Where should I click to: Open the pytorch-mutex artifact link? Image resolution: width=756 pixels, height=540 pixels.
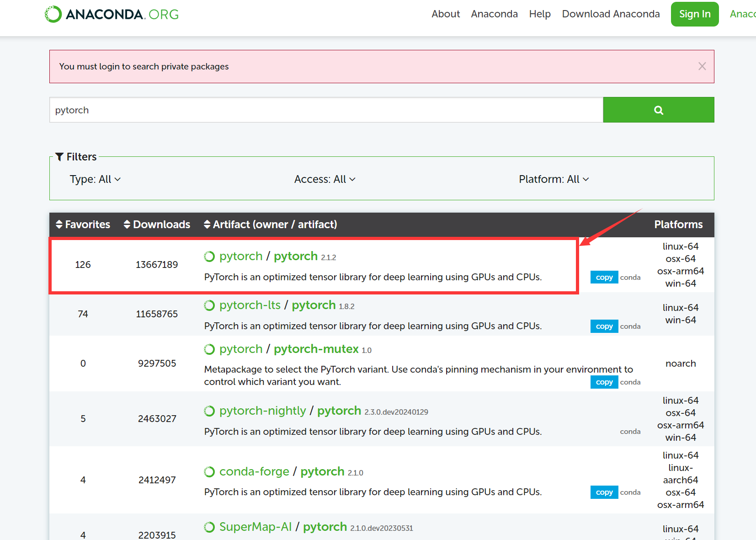tap(316, 349)
